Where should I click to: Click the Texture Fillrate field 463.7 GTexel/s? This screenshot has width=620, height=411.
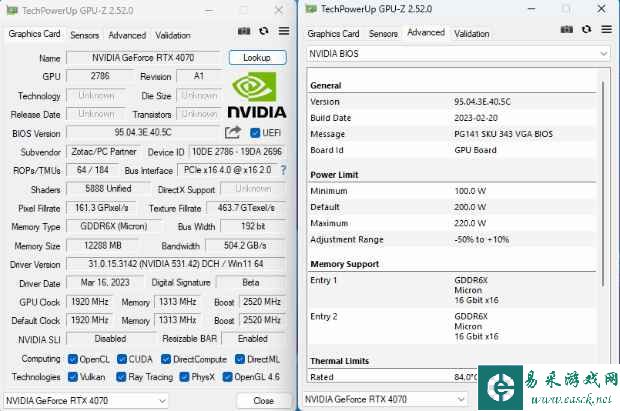(246, 208)
